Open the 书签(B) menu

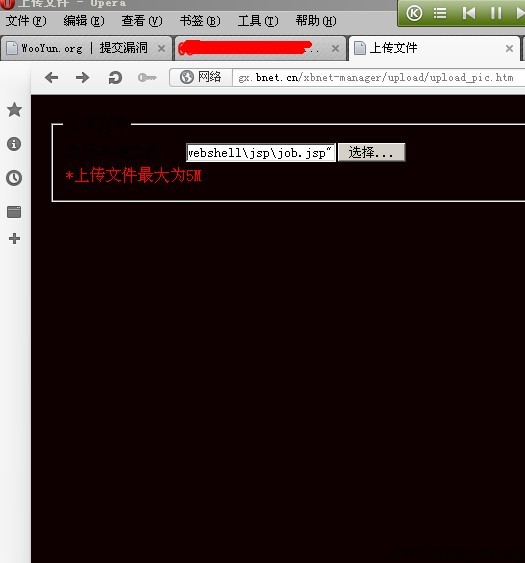point(200,21)
